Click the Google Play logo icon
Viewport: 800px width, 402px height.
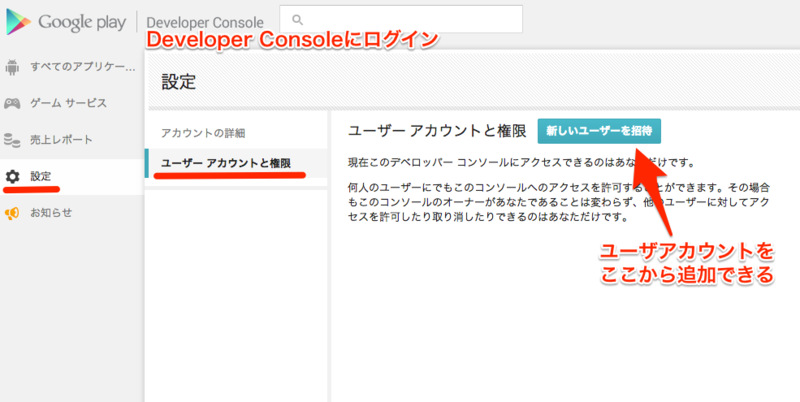pyautogui.click(x=18, y=22)
